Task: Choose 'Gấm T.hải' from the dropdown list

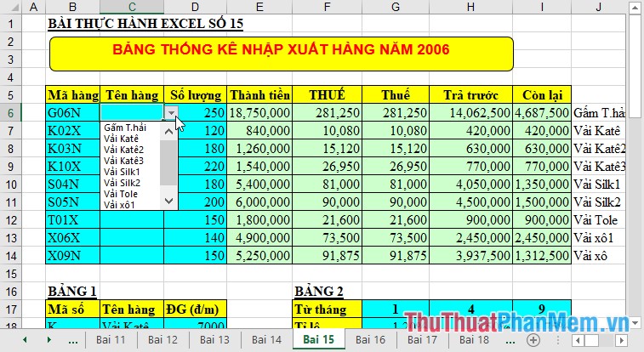Action: point(125,128)
